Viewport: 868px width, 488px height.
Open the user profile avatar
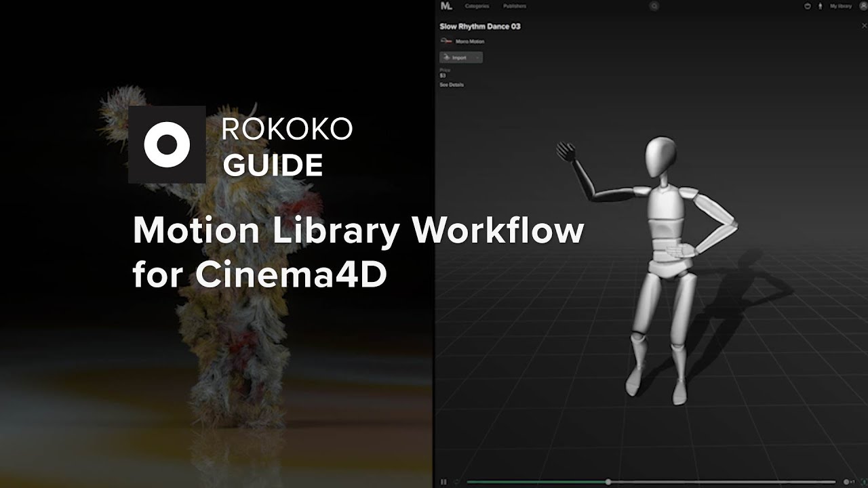(863, 6)
